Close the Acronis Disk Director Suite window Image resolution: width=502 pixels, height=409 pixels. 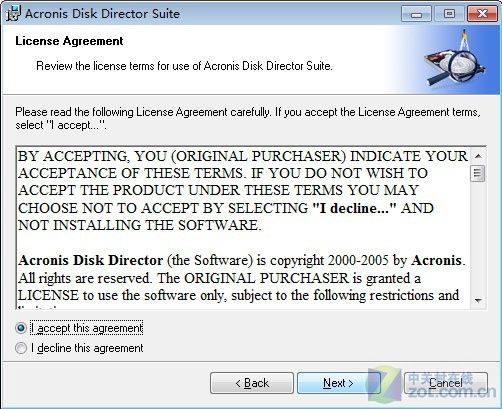click(x=482, y=14)
